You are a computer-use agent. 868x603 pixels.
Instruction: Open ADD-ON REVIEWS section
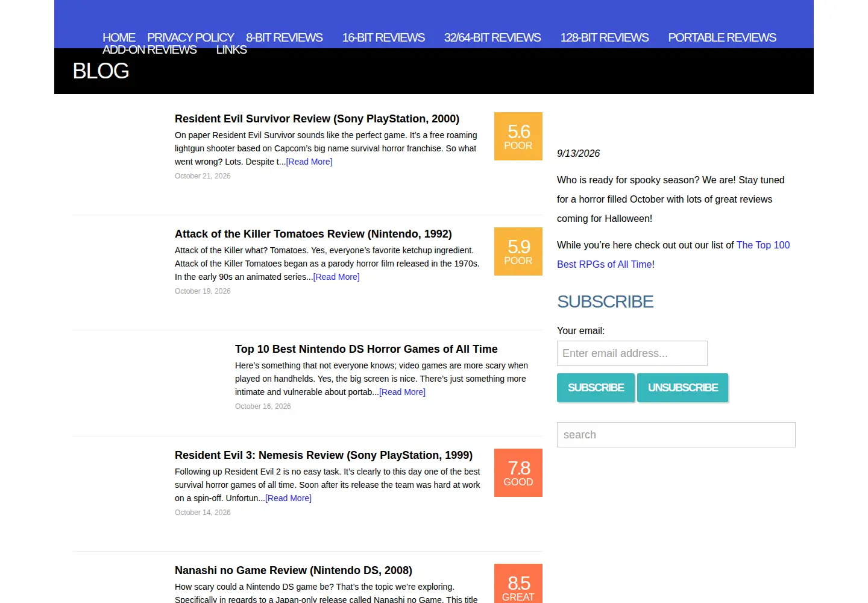149,49
